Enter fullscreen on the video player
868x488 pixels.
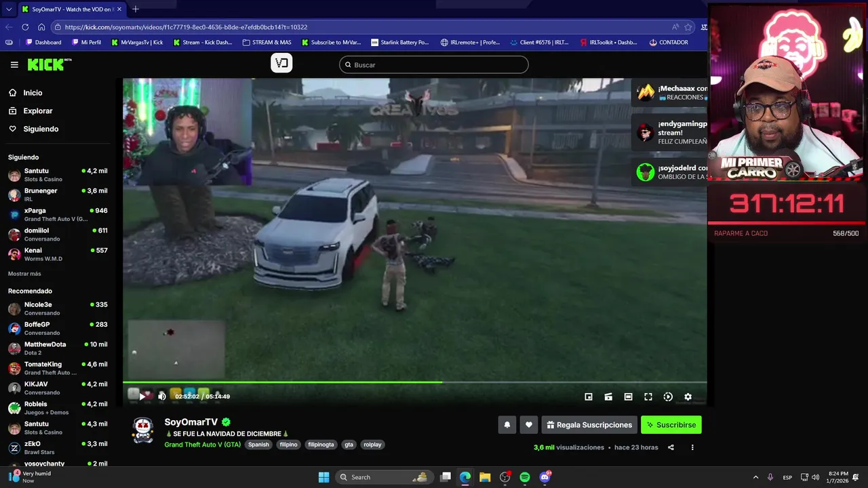pyautogui.click(x=648, y=396)
